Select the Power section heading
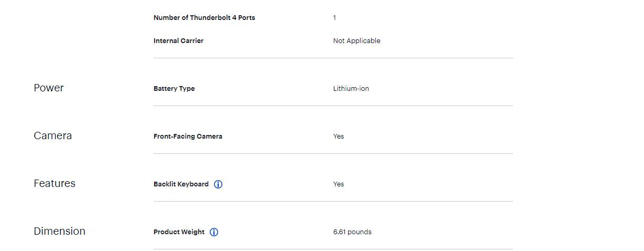 pos(49,88)
